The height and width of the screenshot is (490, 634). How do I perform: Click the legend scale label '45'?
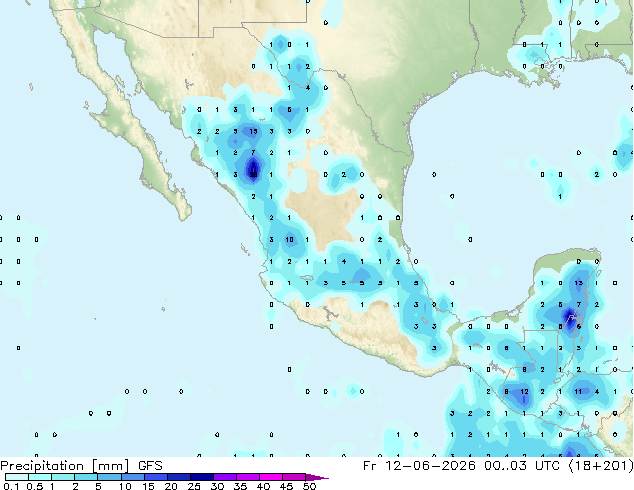[x=286, y=486]
